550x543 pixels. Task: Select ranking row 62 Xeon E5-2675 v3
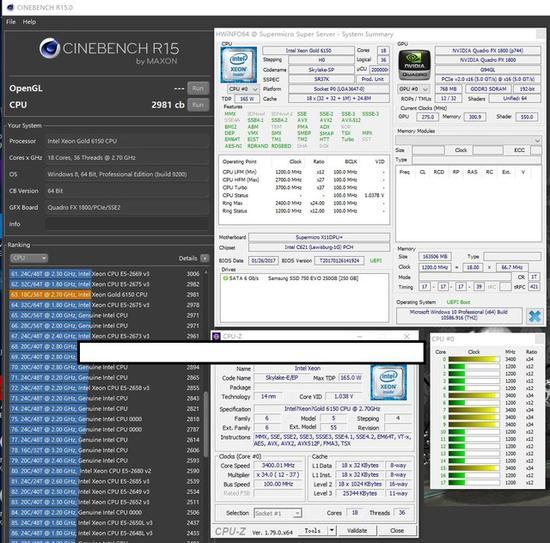(x=105, y=284)
